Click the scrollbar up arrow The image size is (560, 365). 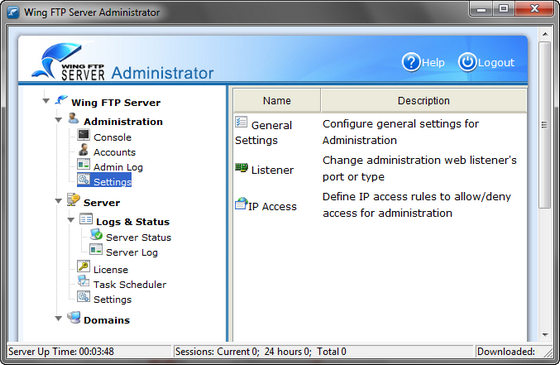[545, 34]
